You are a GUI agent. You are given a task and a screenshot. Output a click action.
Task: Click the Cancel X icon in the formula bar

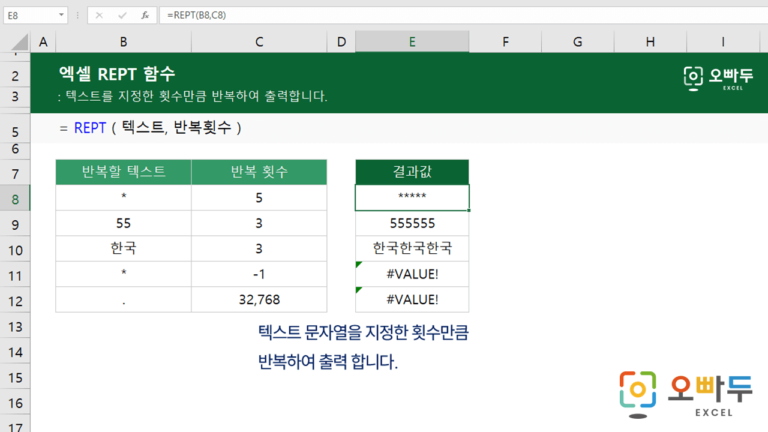click(x=99, y=15)
